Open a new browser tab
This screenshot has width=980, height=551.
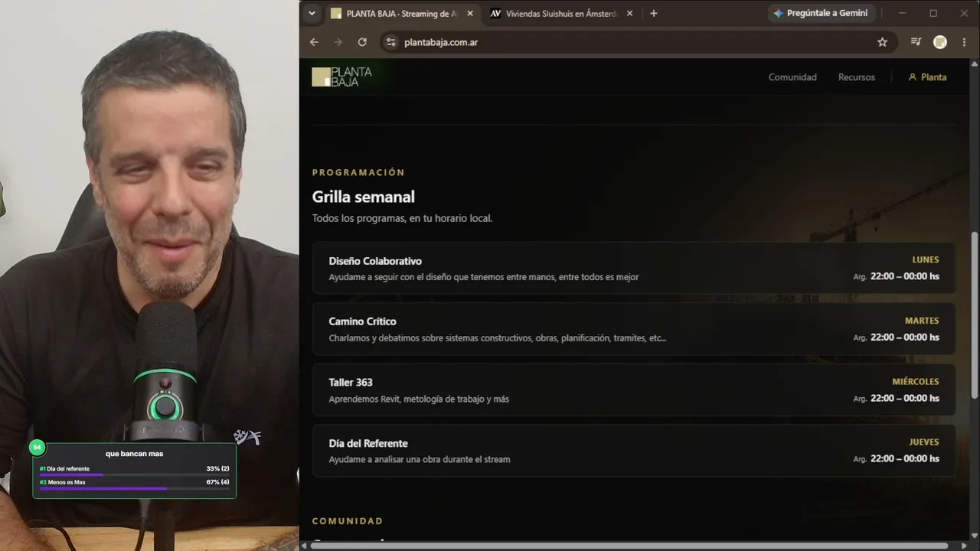coord(653,13)
